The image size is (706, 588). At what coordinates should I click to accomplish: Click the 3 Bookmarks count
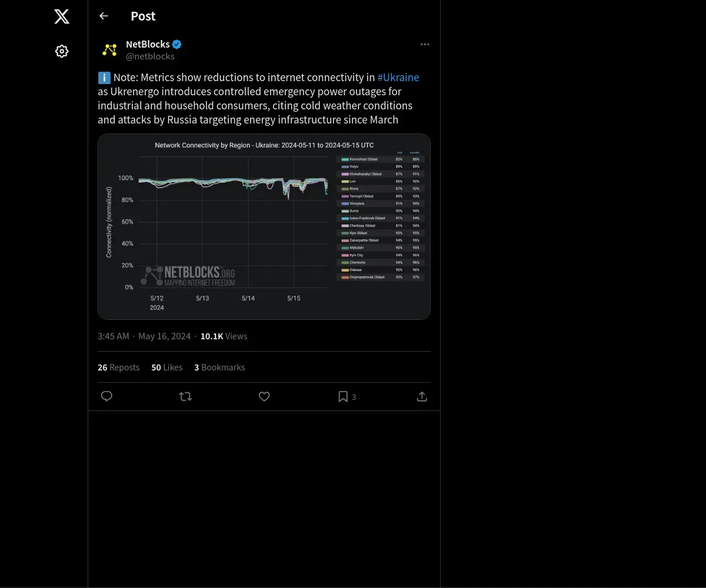coord(219,367)
